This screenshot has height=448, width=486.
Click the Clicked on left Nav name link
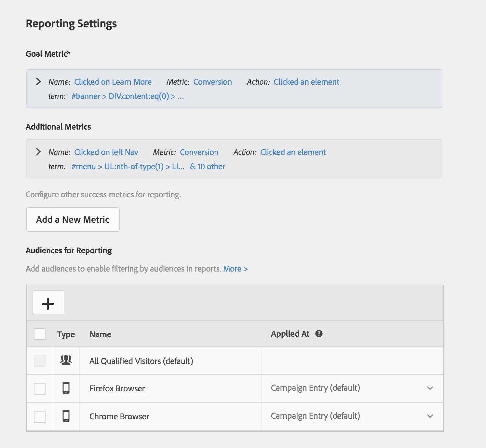tap(106, 152)
